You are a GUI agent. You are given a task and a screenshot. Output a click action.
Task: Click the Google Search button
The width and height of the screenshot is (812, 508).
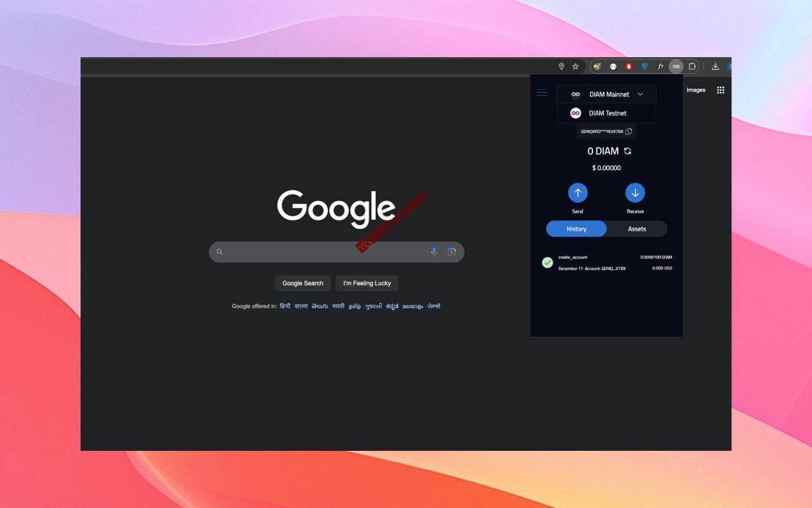pyautogui.click(x=303, y=283)
